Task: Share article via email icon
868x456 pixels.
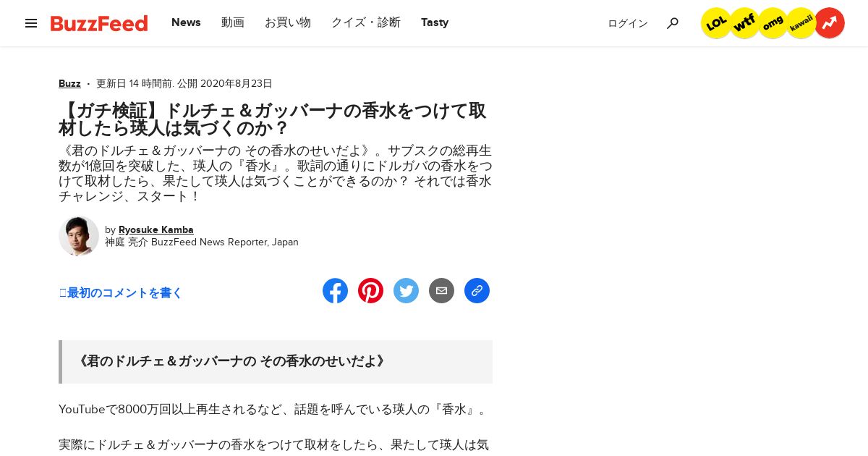Action: 441,291
